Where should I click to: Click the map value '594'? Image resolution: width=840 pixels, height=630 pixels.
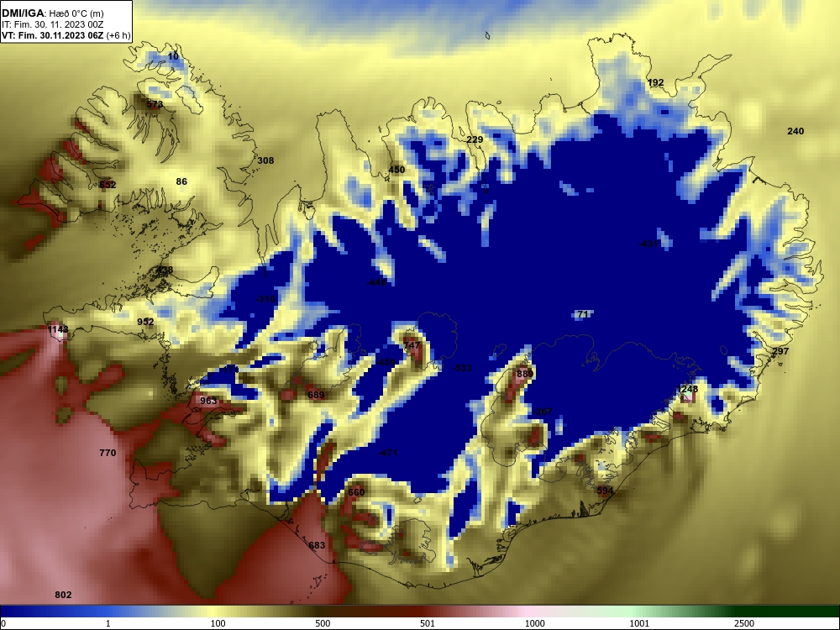pos(605,491)
